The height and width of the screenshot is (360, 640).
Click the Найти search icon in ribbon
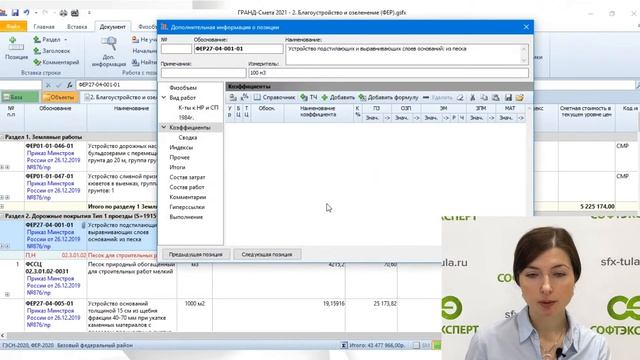[135, 62]
